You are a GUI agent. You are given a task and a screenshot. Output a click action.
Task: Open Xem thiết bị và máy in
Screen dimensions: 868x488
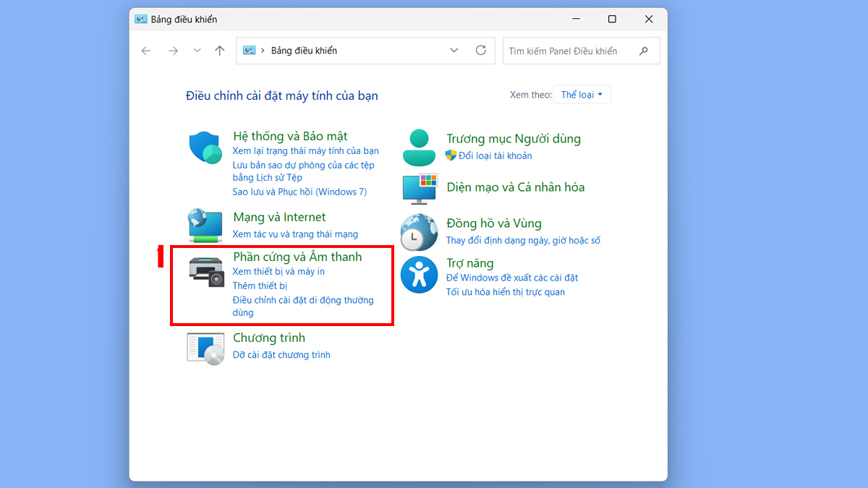point(278,272)
